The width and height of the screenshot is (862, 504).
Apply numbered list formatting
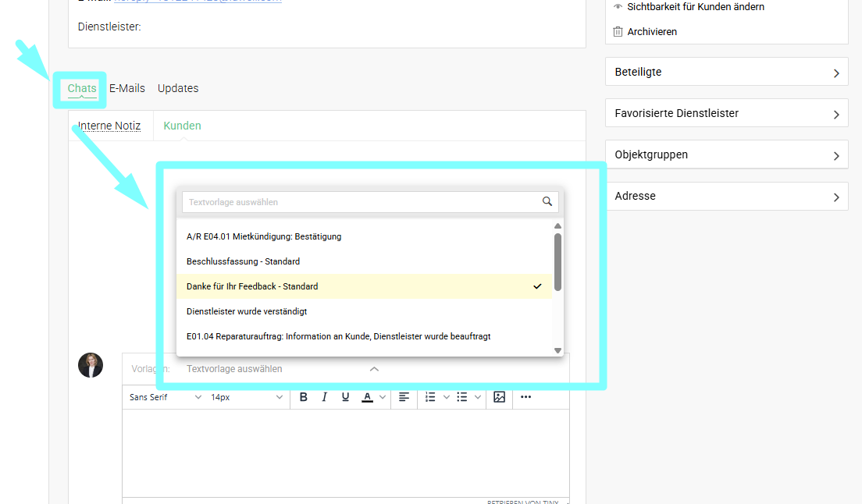[x=430, y=397]
